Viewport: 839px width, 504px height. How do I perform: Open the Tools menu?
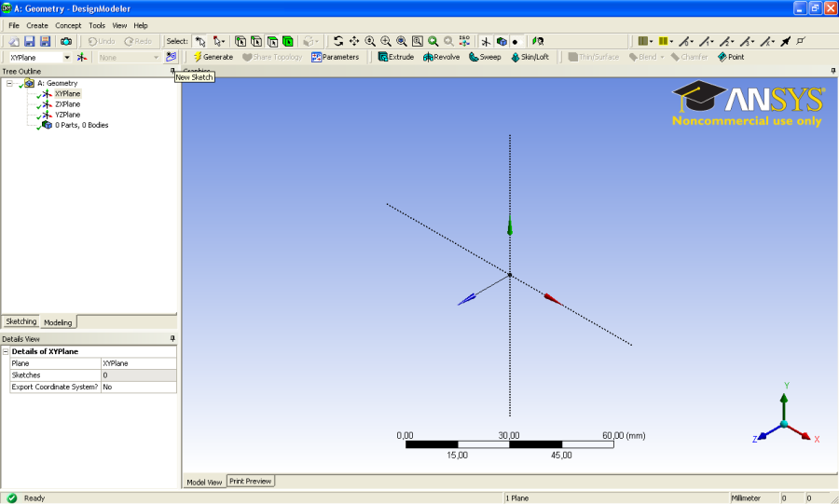[x=97, y=25]
